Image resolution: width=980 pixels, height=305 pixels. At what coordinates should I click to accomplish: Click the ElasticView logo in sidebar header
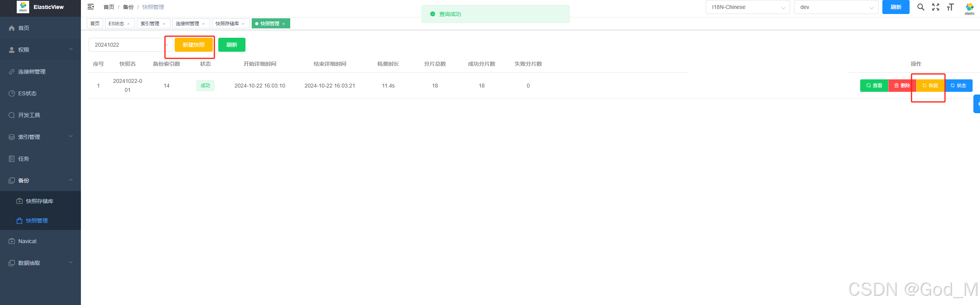pyautogui.click(x=23, y=7)
